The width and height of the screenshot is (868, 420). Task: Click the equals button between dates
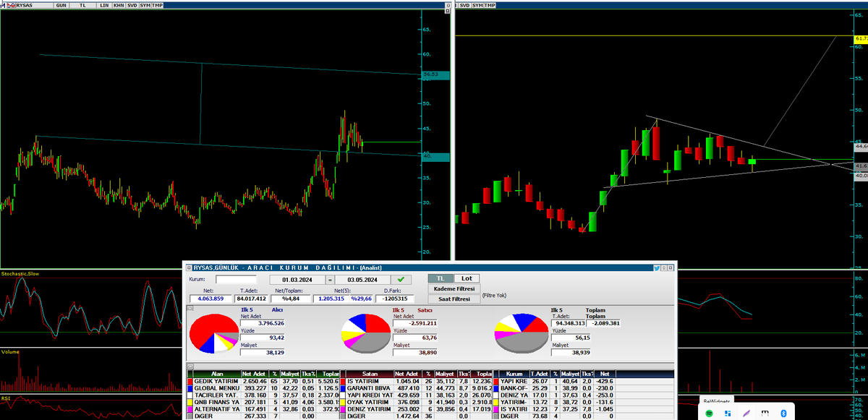pyautogui.click(x=329, y=279)
